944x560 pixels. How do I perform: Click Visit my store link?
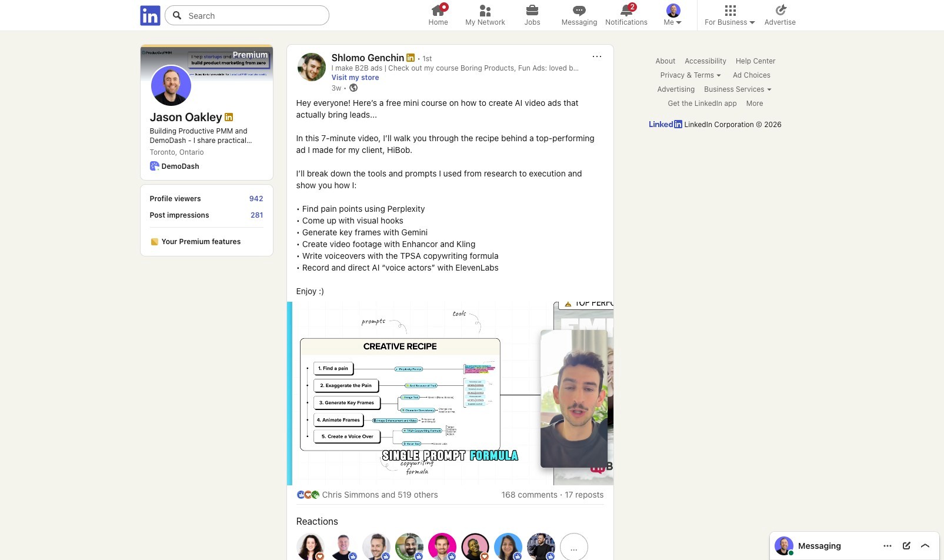355,78
